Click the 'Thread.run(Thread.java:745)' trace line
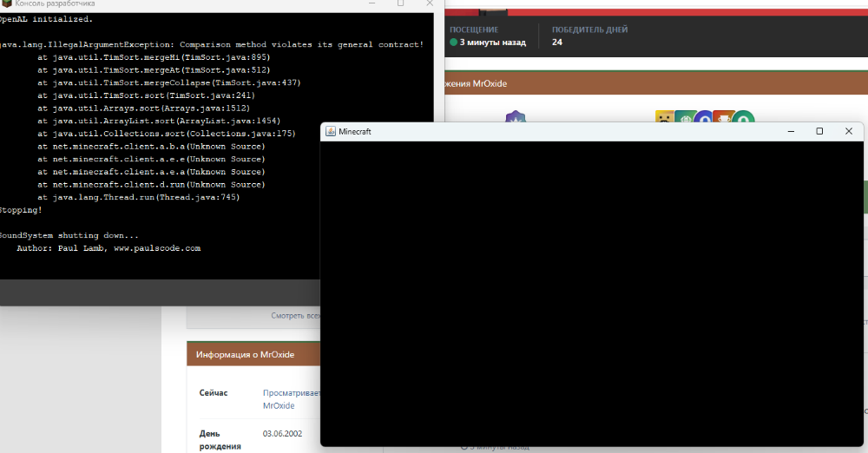The width and height of the screenshot is (868, 453). pyautogui.click(x=138, y=197)
